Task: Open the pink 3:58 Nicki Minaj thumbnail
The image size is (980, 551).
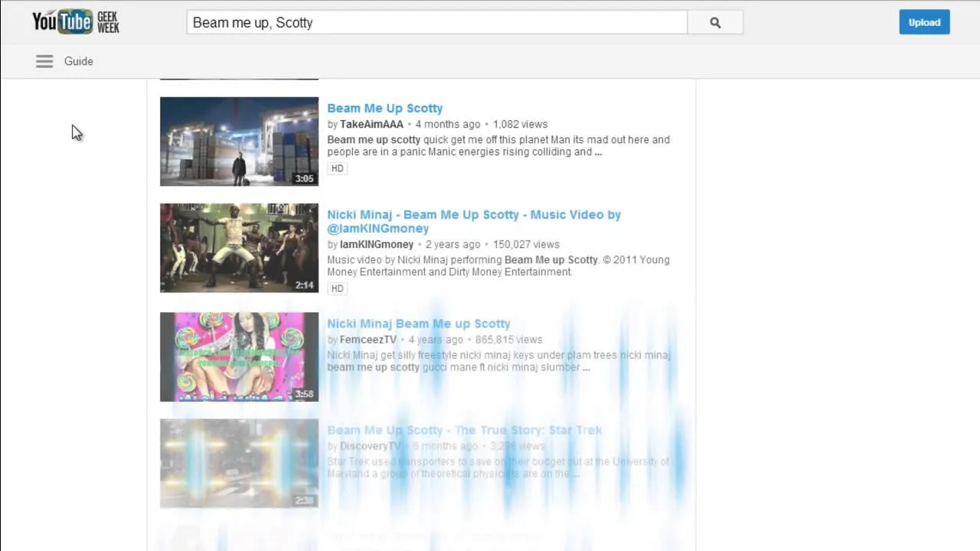Action: point(239,357)
